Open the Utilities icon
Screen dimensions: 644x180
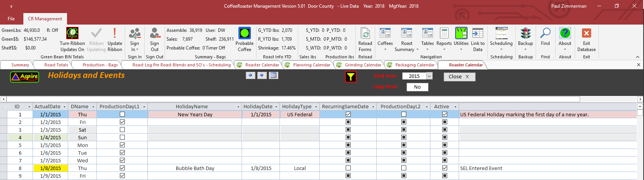[461, 33]
